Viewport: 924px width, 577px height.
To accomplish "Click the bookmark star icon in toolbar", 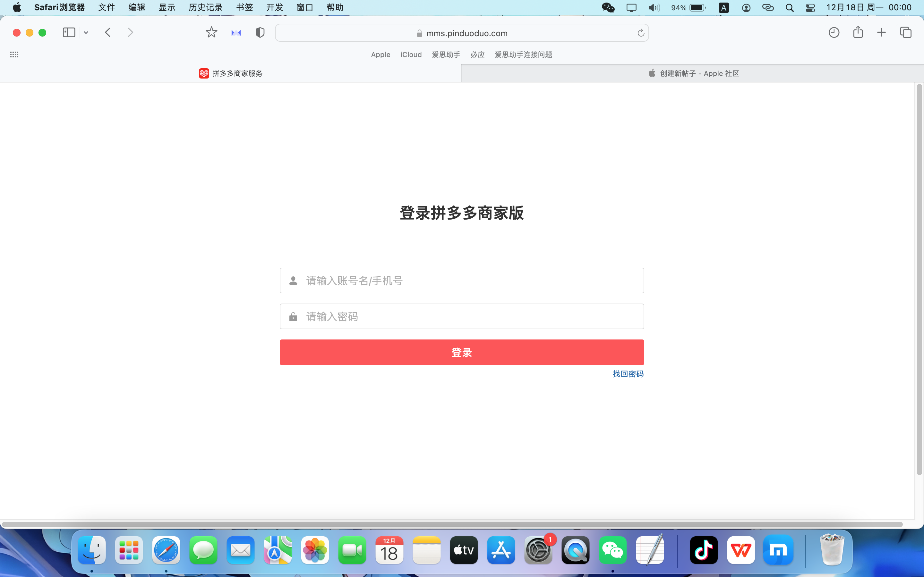I will (211, 32).
